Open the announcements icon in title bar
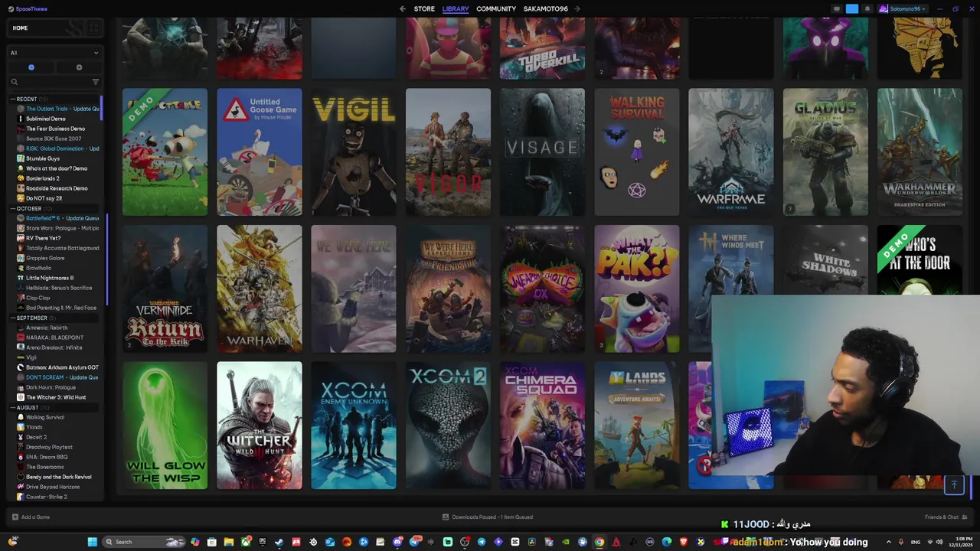The image size is (980, 551). [x=837, y=8]
